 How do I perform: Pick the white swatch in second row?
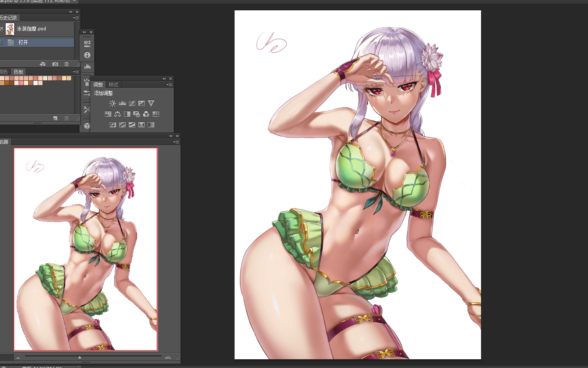(35, 83)
